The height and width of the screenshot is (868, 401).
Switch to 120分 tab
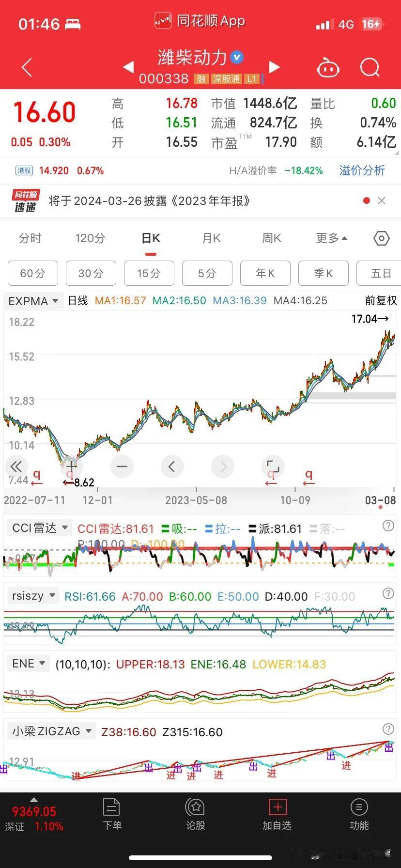click(90, 238)
